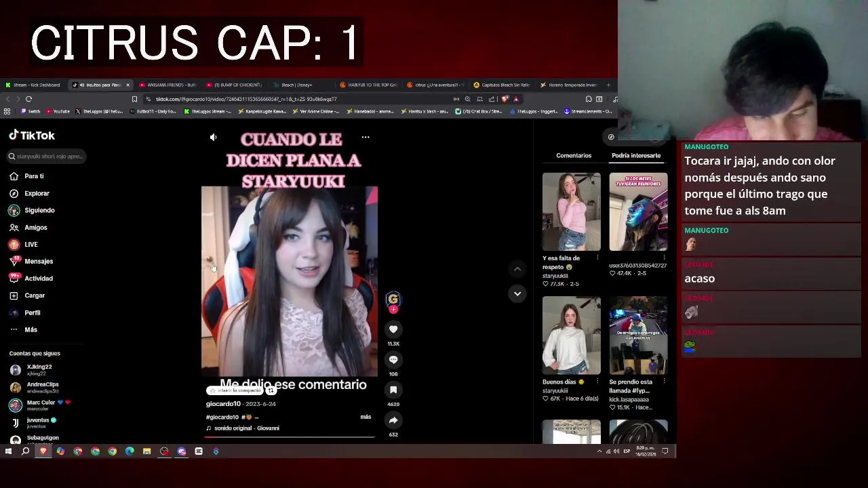Screen dimensions: 868x488
Task: Open 'sonido original - Giovanni' sound link
Action: pyautogui.click(x=246, y=428)
